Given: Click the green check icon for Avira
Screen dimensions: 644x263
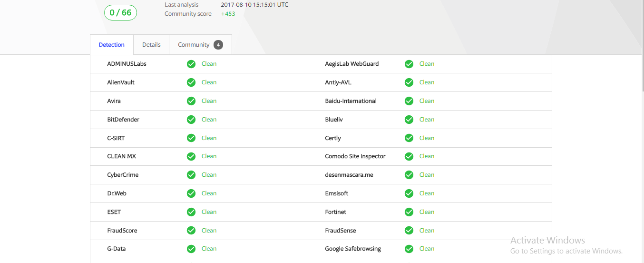Looking at the screenshot, I should pos(191,101).
